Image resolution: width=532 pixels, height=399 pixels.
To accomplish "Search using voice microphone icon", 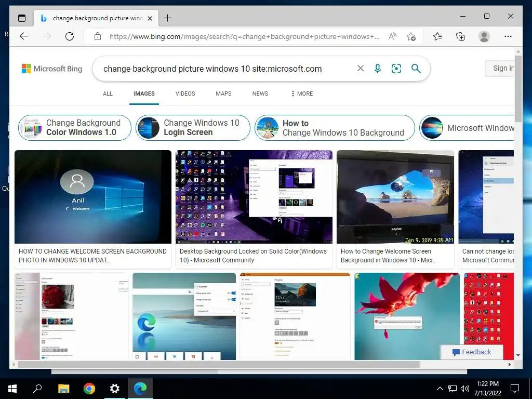I will (x=378, y=69).
